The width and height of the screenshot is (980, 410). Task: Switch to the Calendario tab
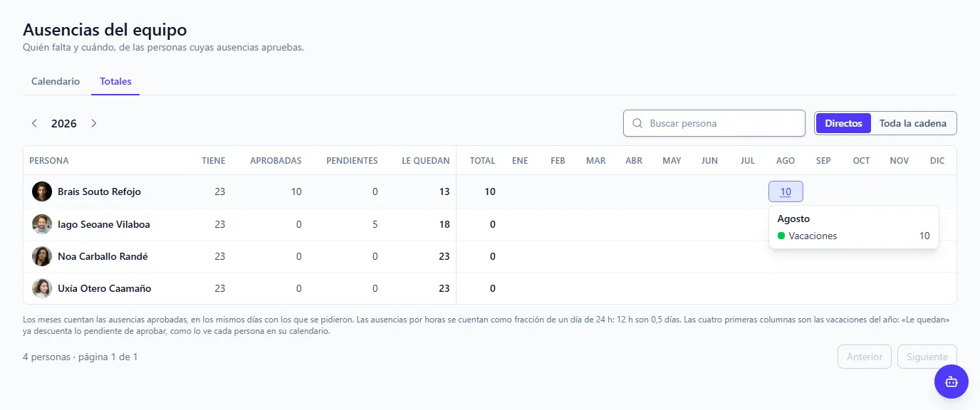[x=56, y=81]
